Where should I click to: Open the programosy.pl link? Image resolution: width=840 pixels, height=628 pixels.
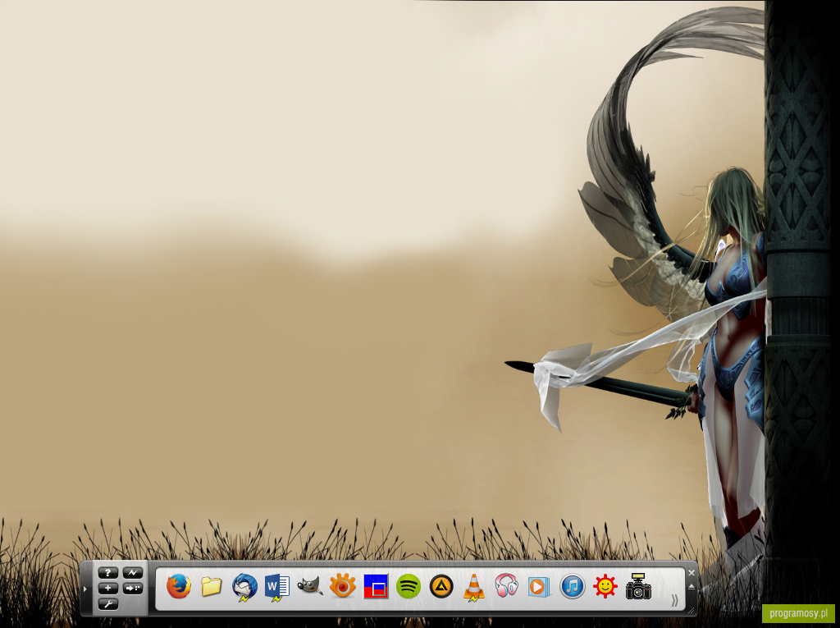(x=798, y=613)
